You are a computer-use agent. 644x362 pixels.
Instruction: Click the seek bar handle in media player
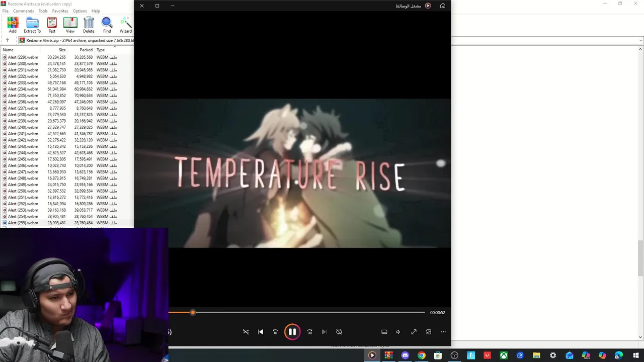point(193,312)
